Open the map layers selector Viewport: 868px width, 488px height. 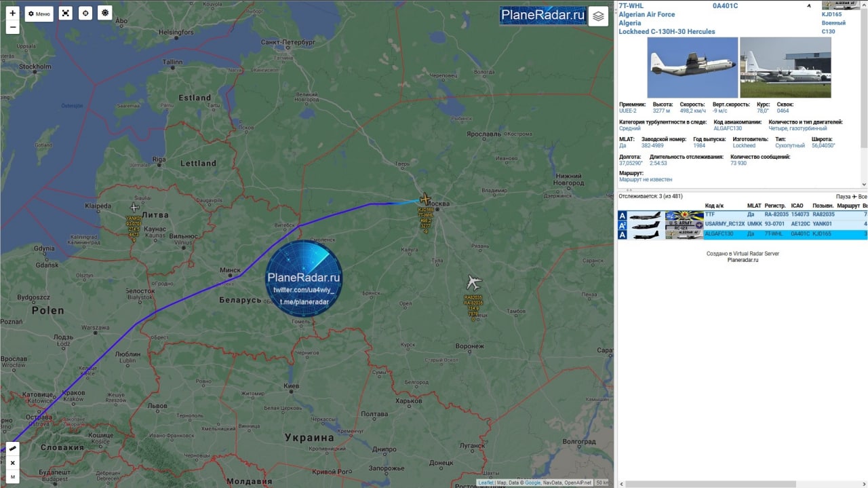coord(598,16)
